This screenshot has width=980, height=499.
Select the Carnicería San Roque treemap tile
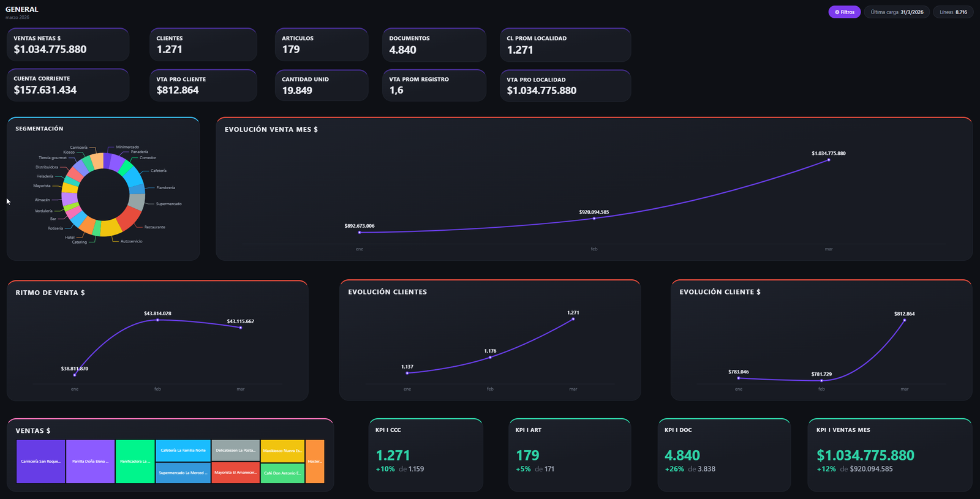(x=40, y=461)
